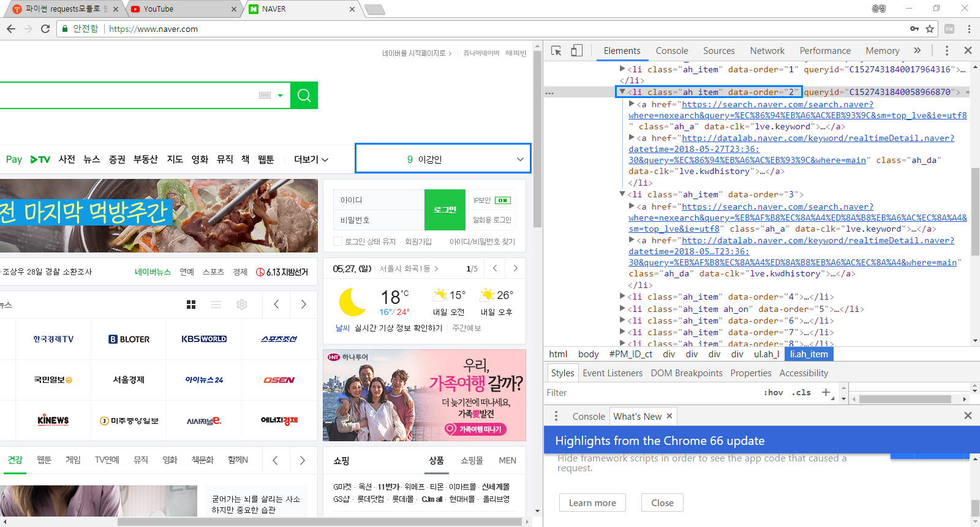Expand the ah_item ah_on data-order 5 node

(622, 309)
